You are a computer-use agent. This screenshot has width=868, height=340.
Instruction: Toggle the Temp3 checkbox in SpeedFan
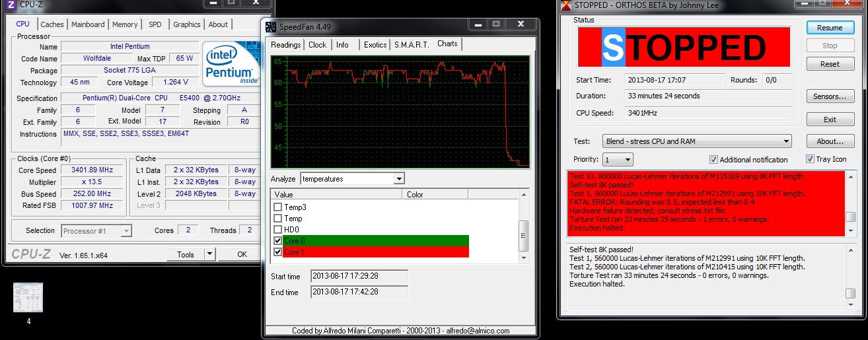277,207
